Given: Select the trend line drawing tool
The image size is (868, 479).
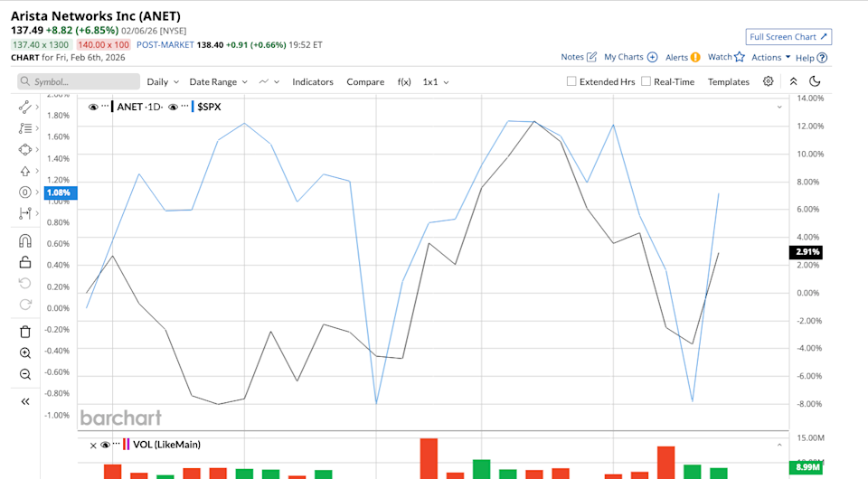Looking at the screenshot, I should click(x=25, y=107).
